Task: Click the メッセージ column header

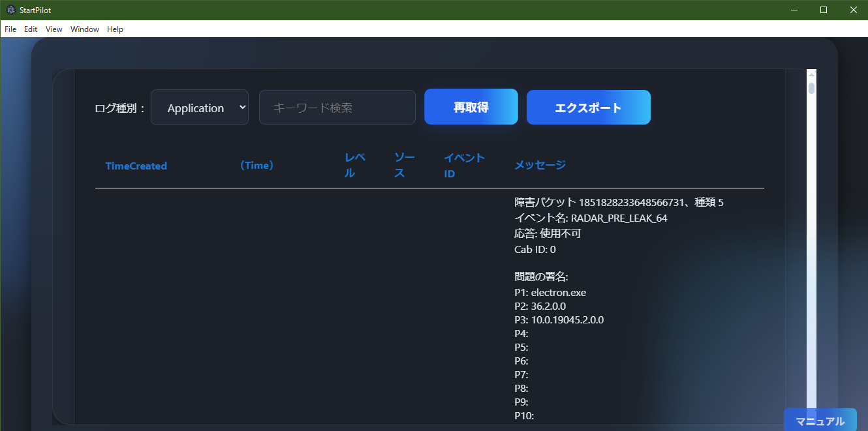Action: [540, 165]
